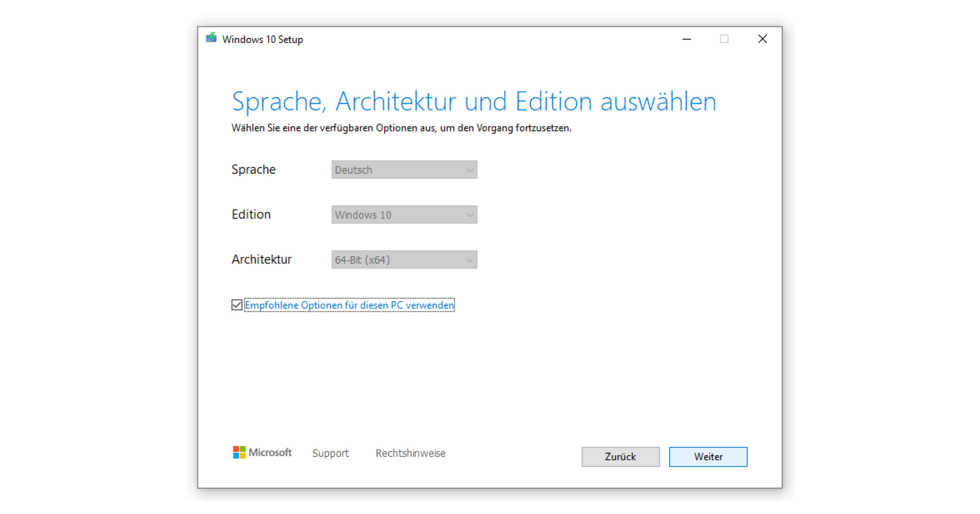Click the Edition dropdown chevron
The width and height of the screenshot is (980, 514).
click(x=470, y=215)
